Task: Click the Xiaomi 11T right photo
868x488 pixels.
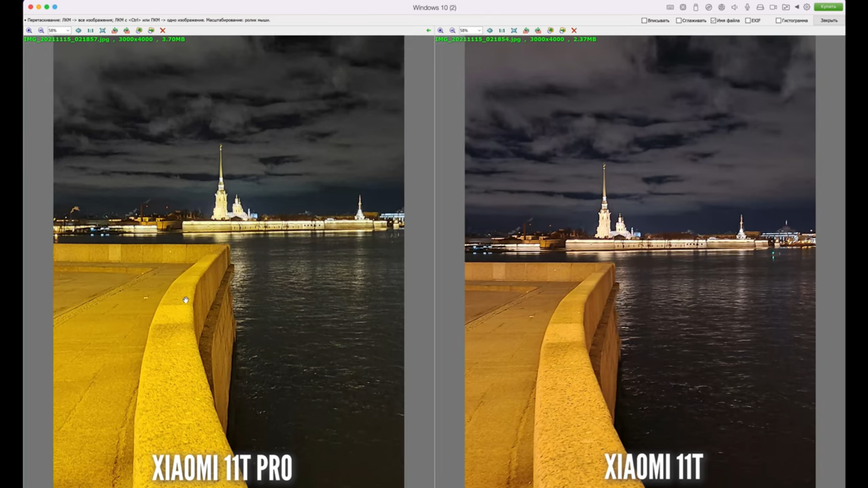Action: (x=640, y=262)
